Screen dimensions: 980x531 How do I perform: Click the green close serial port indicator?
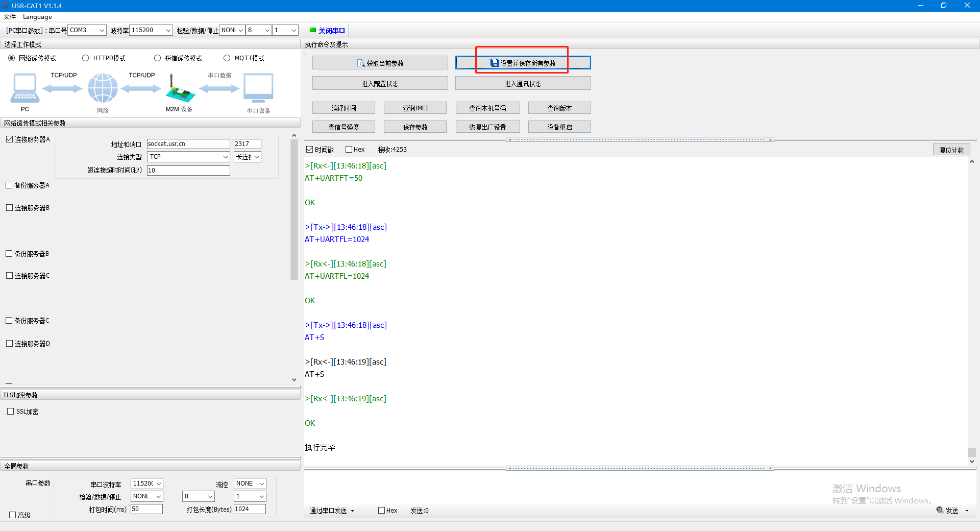pos(313,30)
